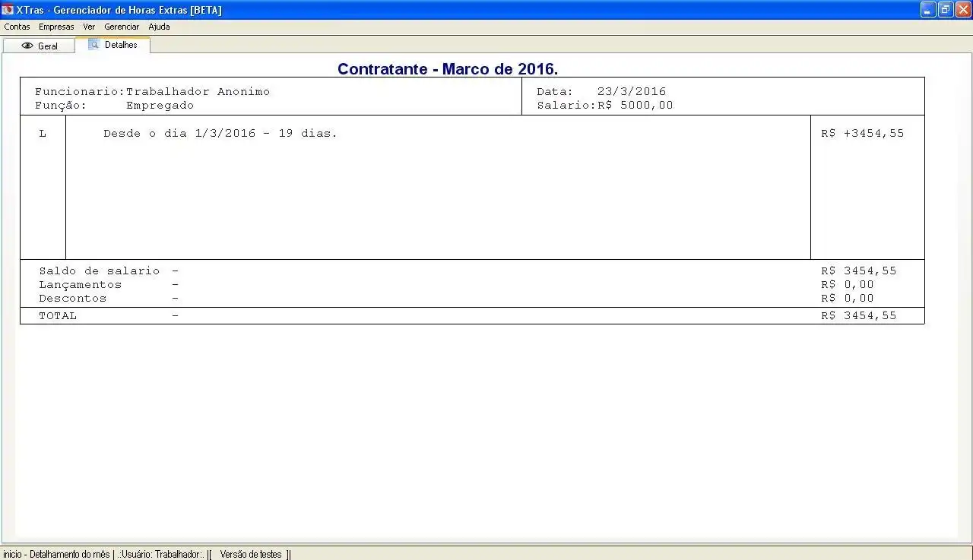This screenshot has width=973, height=560.
Task: Click 'Salario:R$ 5000,00' text
Action: click(x=605, y=106)
